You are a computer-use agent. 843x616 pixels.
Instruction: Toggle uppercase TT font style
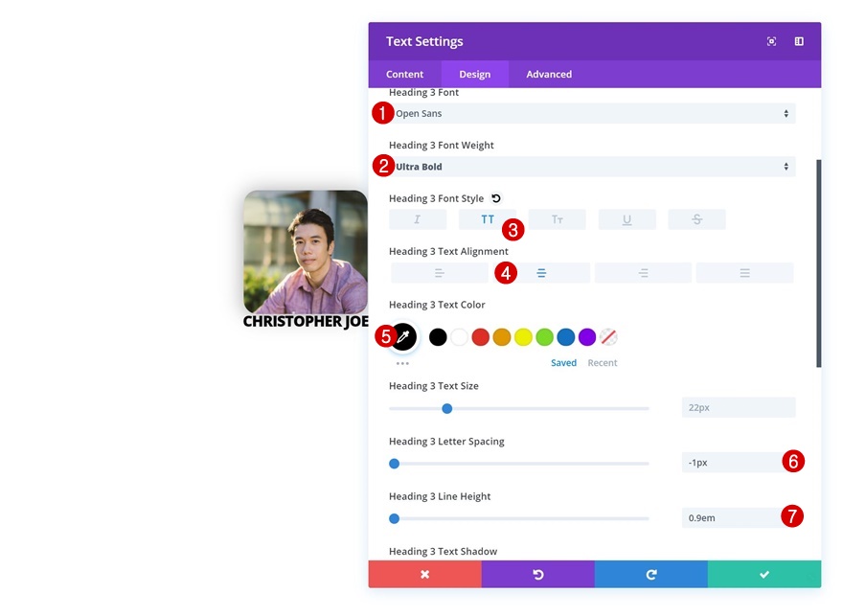[x=487, y=219]
